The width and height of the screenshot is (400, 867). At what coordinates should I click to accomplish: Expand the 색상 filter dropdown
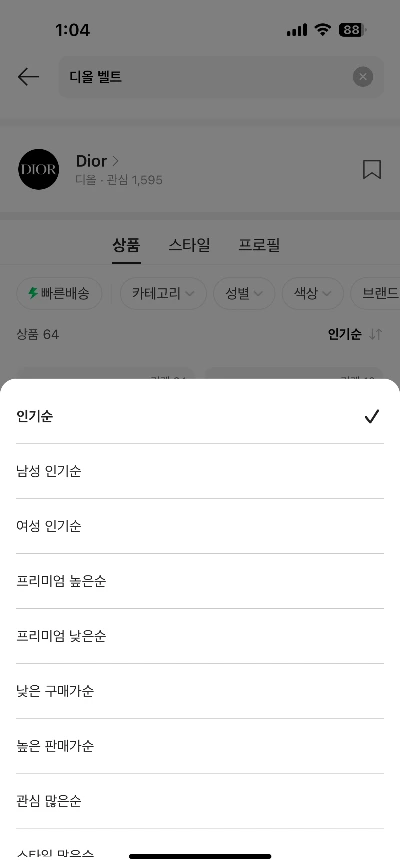point(313,293)
